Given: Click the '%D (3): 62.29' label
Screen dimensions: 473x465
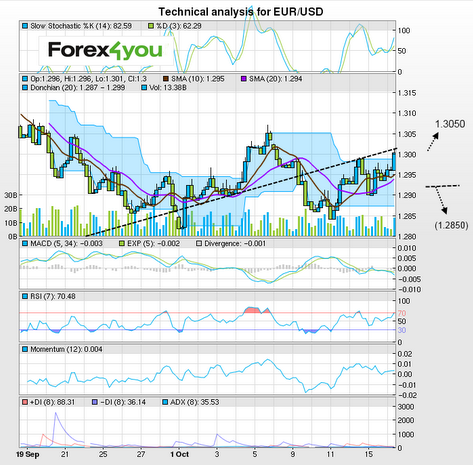Looking at the screenshot, I should (179, 26).
